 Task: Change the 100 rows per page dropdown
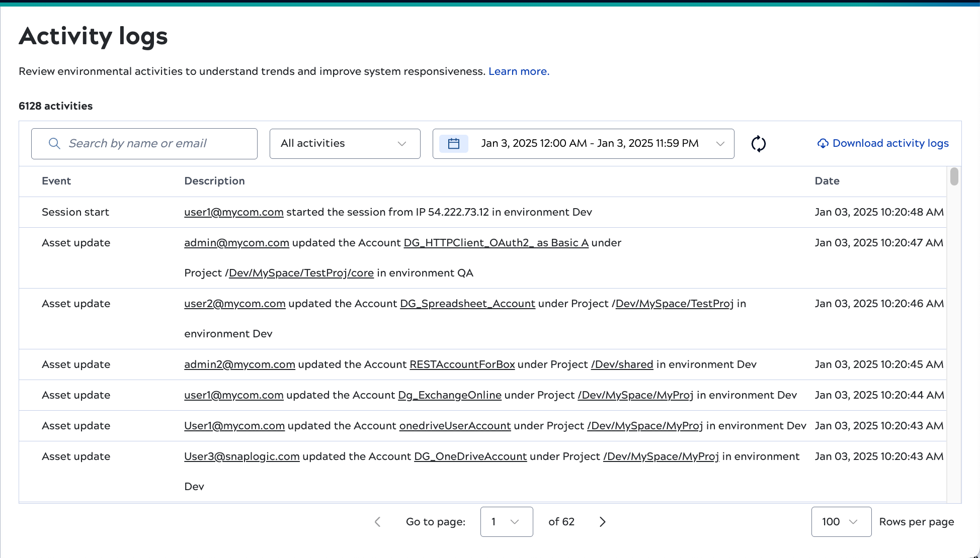click(841, 522)
